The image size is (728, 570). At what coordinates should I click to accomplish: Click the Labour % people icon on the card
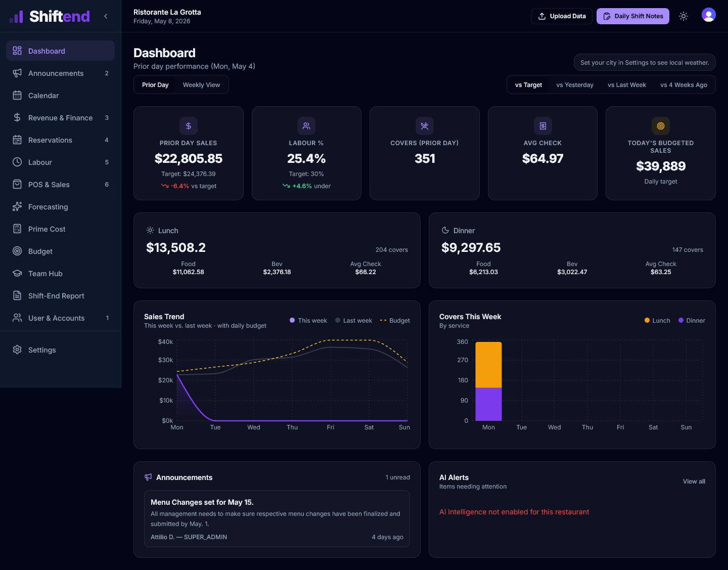pos(306,126)
